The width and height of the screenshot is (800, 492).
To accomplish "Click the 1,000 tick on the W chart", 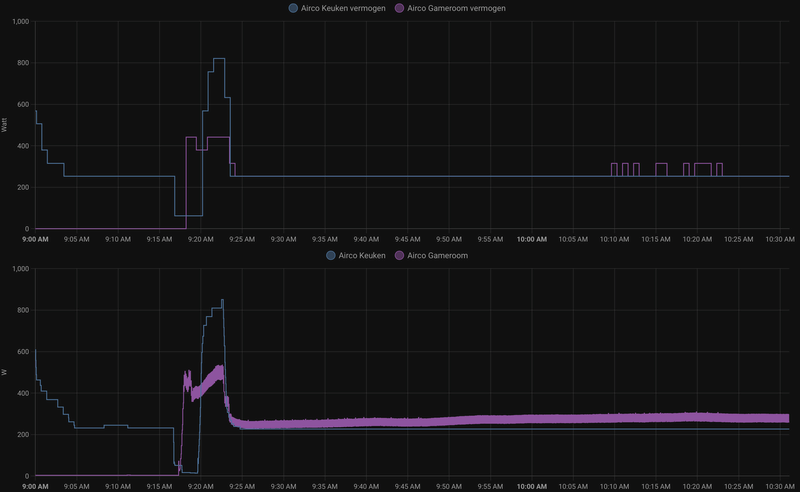I will point(21,268).
